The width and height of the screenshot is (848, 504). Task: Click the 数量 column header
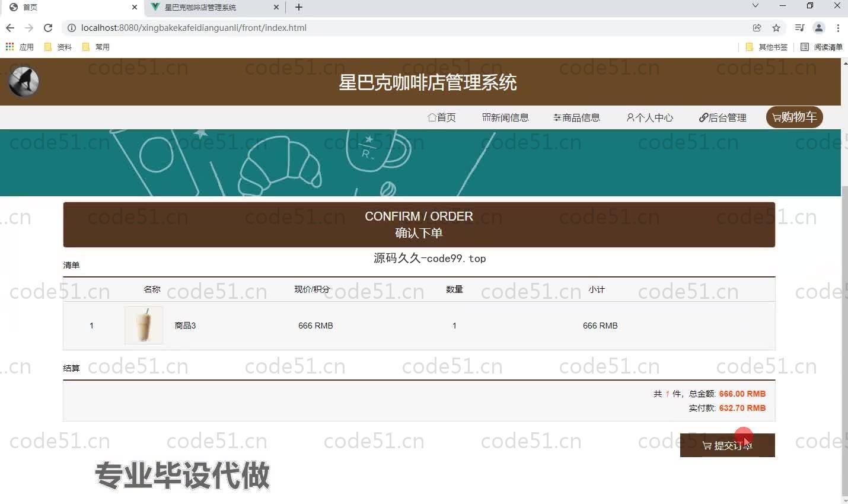coord(454,289)
